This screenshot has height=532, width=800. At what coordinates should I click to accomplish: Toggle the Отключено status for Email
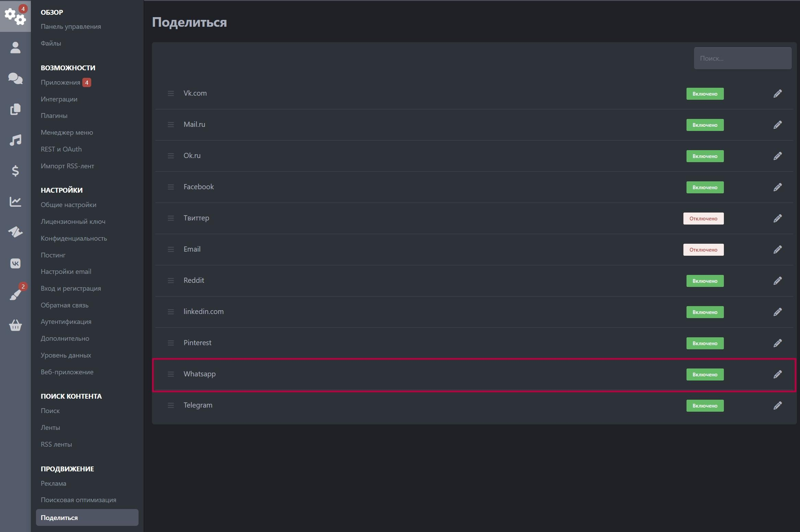click(x=703, y=250)
